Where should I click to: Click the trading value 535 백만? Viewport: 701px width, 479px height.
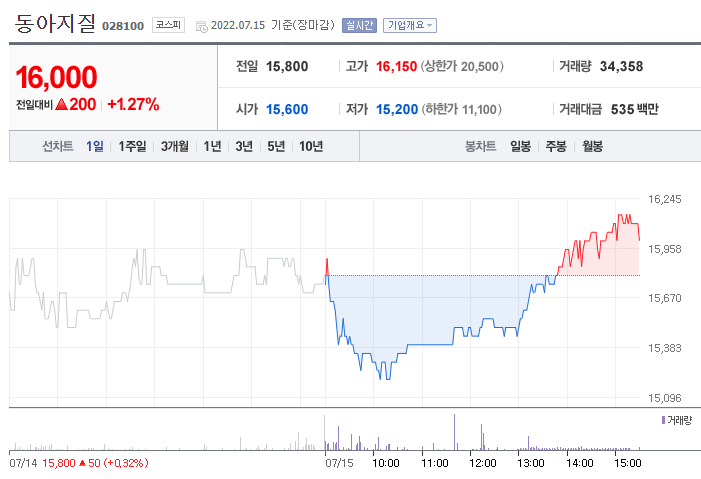click(634, 110)
